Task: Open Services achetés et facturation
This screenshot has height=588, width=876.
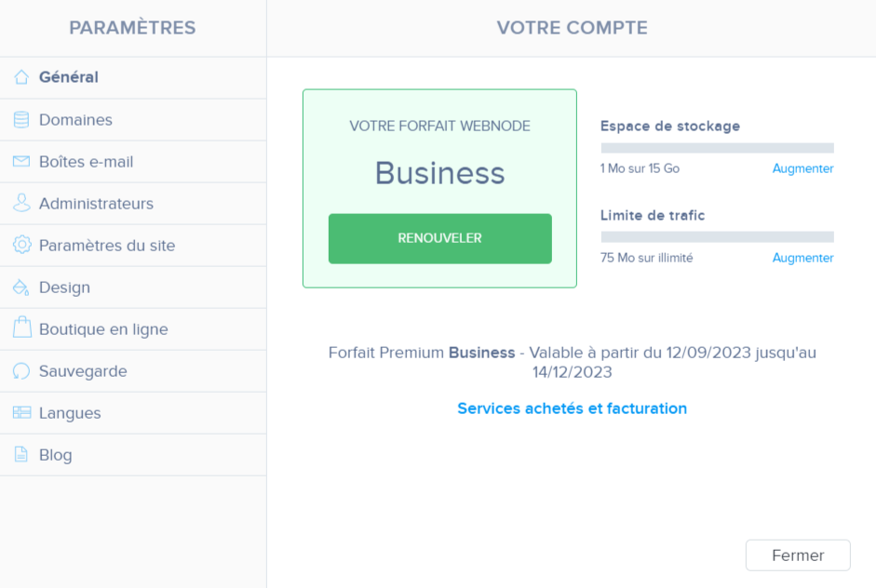Action: pyautogui.click(x=572, y=408)
